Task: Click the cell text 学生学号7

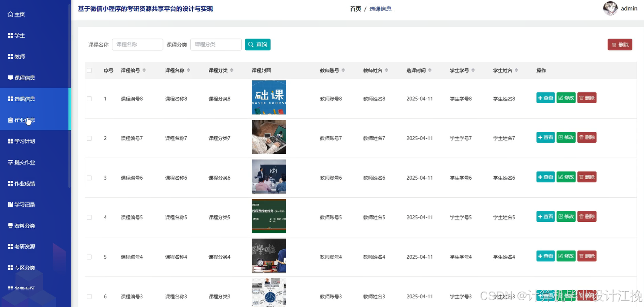Action: [x=461, y=138]
